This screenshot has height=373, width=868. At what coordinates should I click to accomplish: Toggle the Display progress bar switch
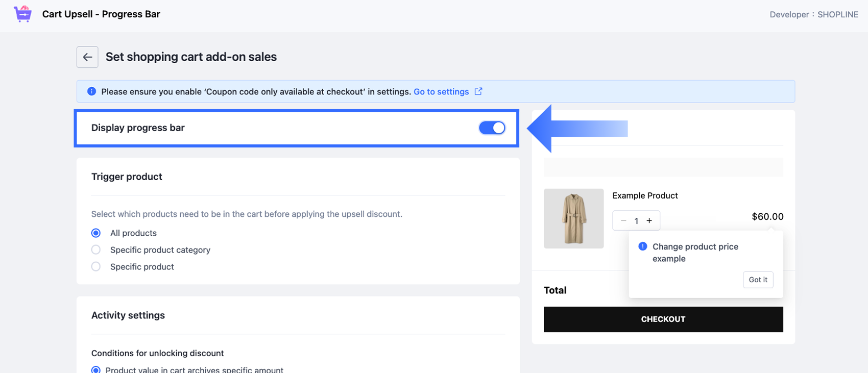[492, 128]
